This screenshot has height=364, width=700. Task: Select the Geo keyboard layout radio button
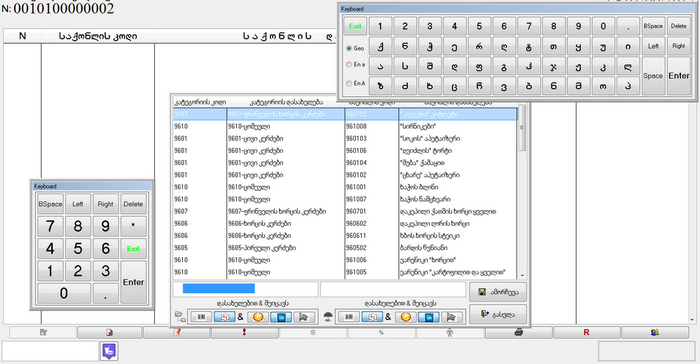click(349, 48)
